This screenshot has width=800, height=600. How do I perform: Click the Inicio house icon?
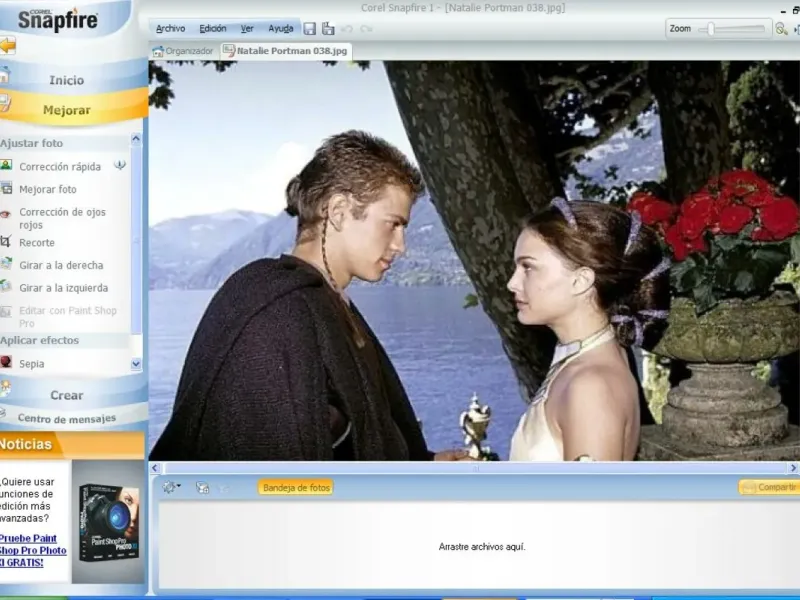coord(5,76)
